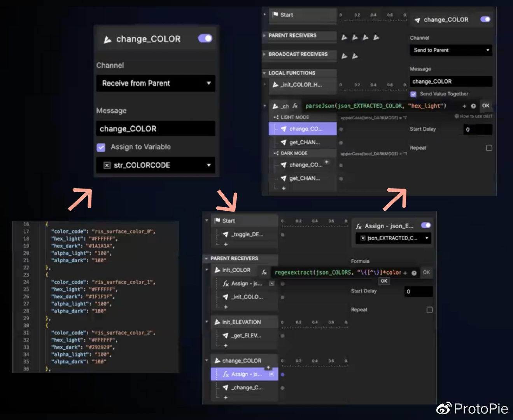Open Receive from Parent channel dropdown
Screen dimensions: 513x420
point(156,83)
